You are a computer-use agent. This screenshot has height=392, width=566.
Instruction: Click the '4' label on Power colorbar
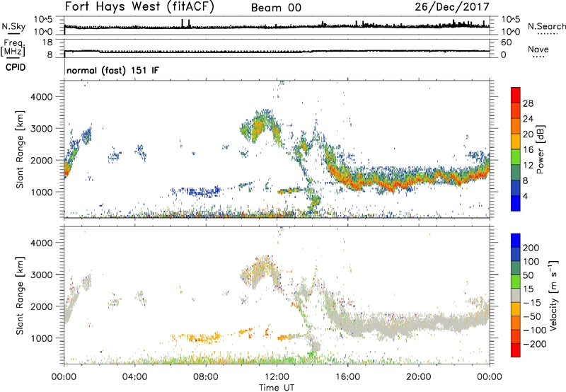coord(525,196)
